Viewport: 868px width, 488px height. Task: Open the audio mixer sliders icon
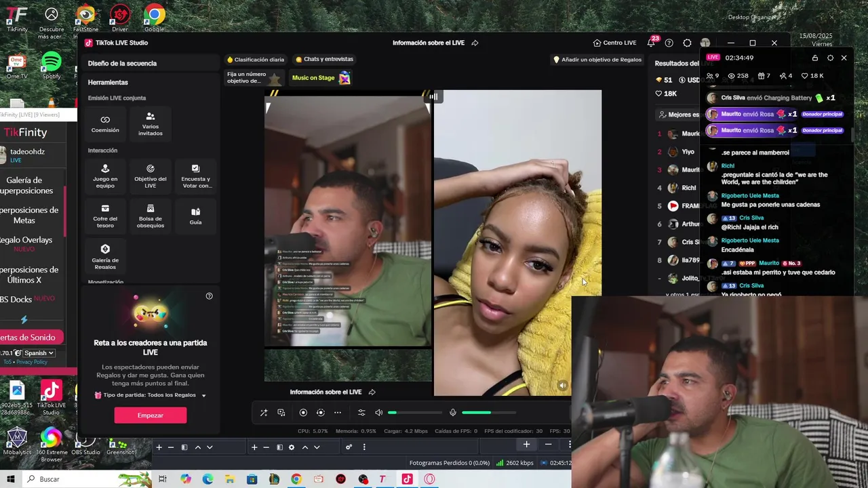coord(361,413)
